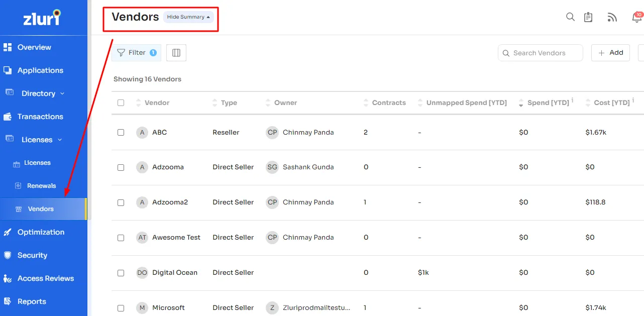Click Sashank Gunda's SG avatar
The image size is (644, 316).
[272, 167]
